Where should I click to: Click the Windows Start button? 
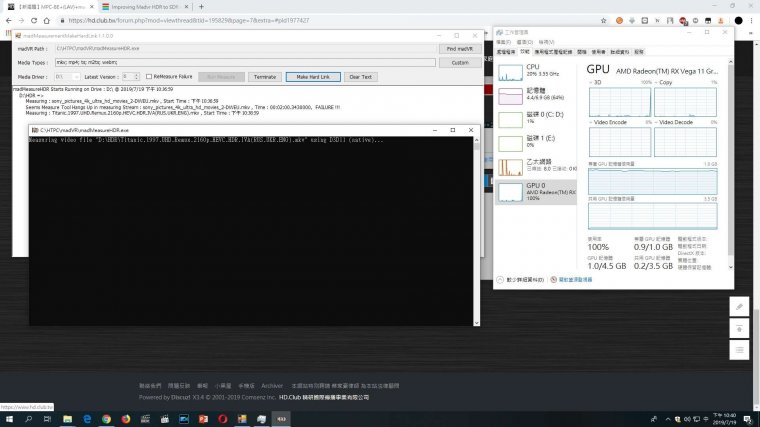click(8, 419)
